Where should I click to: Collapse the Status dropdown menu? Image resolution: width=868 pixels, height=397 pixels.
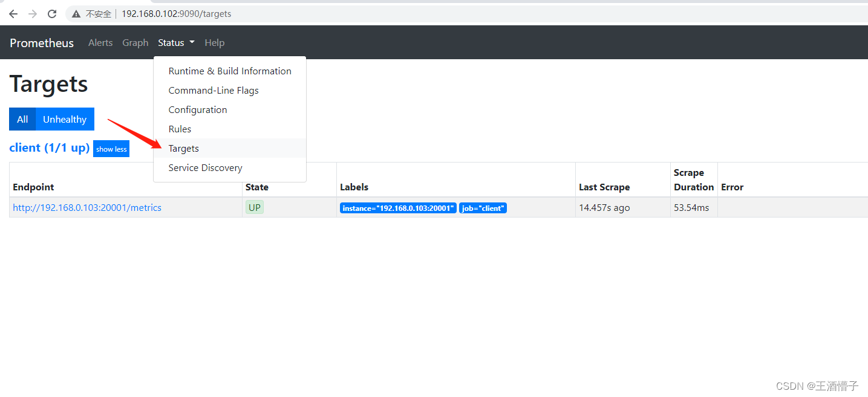click(176, 43)
